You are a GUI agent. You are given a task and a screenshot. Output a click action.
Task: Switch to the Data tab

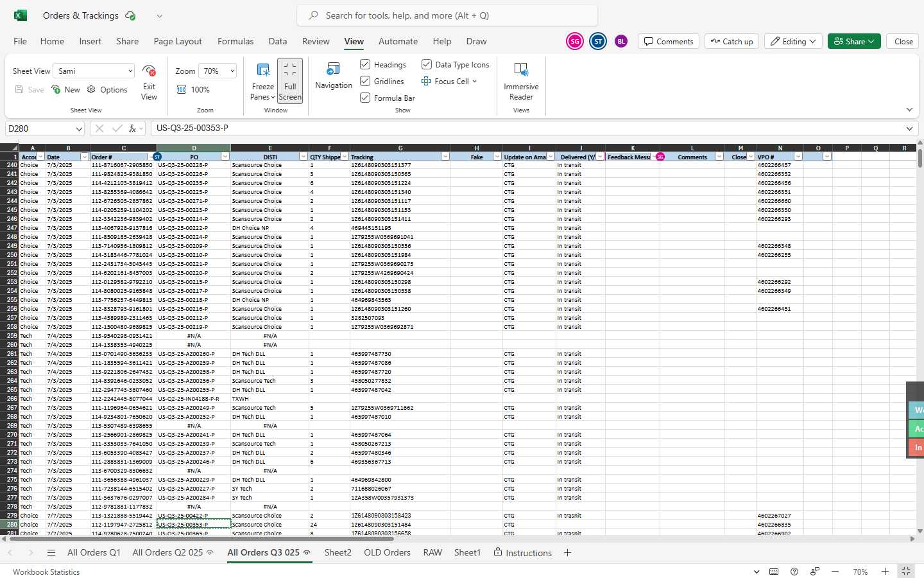click(278, 41)
